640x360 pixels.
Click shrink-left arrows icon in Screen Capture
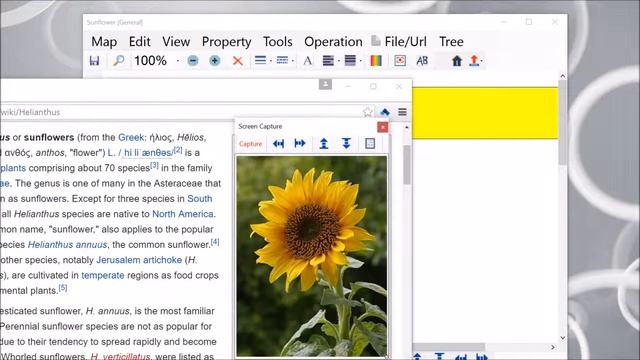pos(278,144)
